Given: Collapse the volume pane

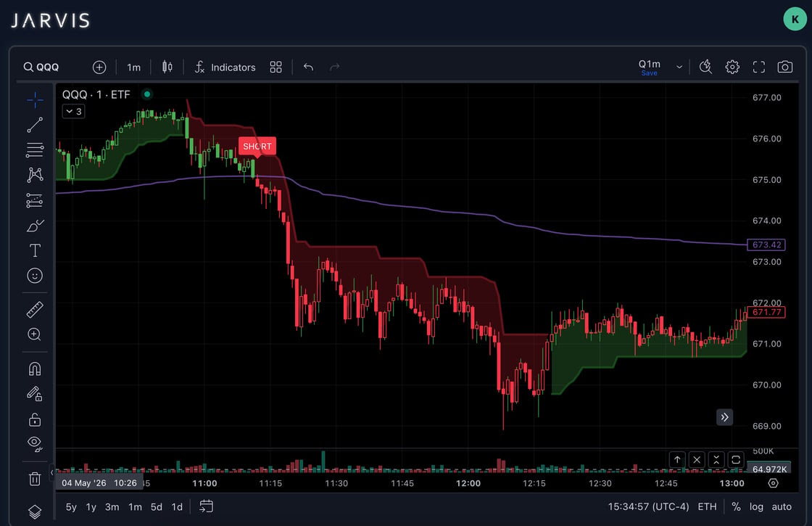Looking at the screenshot, I should (716, 460).
